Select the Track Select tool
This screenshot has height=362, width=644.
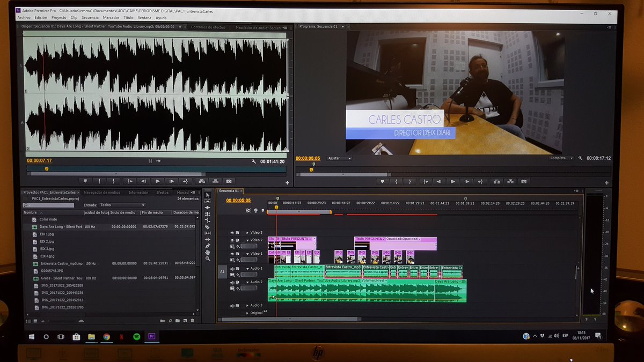[x=208, y=202]
